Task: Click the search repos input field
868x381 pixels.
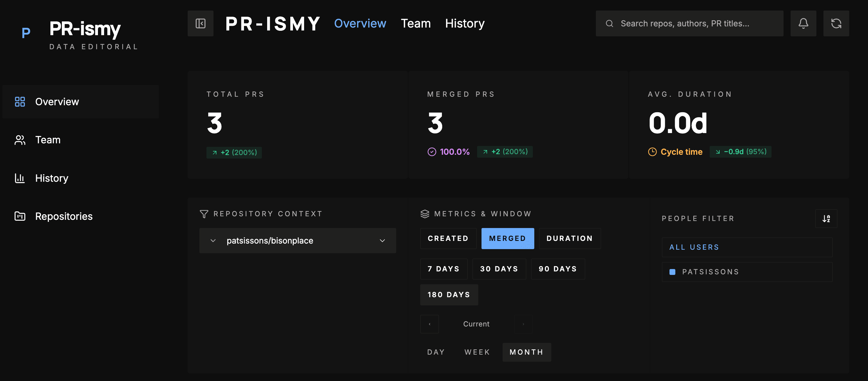Action: point(689,23)
